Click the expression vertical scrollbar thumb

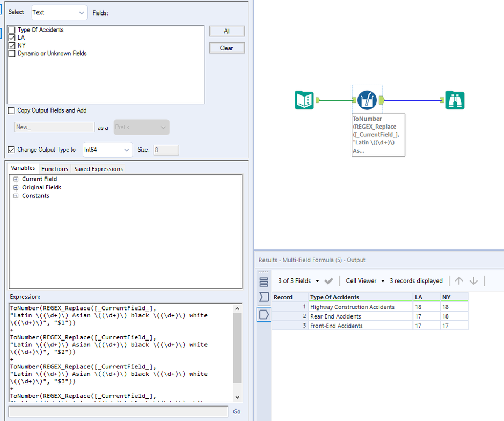coord(237,348)
